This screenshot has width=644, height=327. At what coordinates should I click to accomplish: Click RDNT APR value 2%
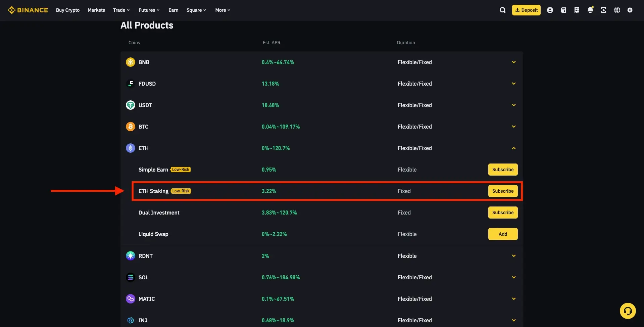[265, 256]
